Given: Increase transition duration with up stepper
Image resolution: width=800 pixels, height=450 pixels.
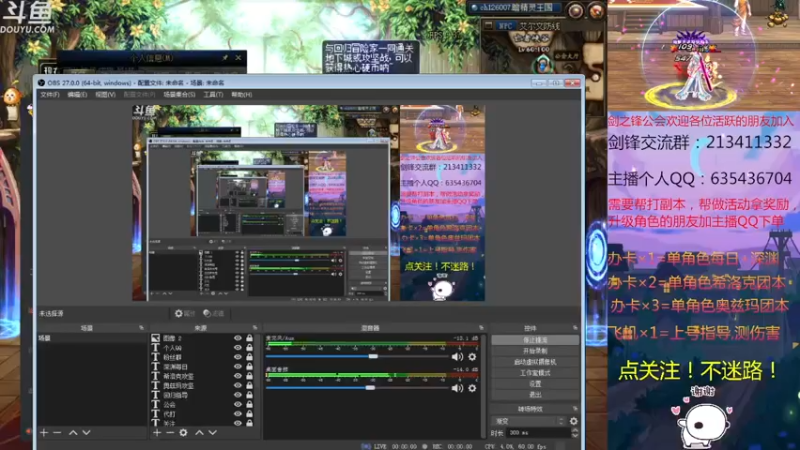Looking at the screenshot, I should (x=575, y=430).
